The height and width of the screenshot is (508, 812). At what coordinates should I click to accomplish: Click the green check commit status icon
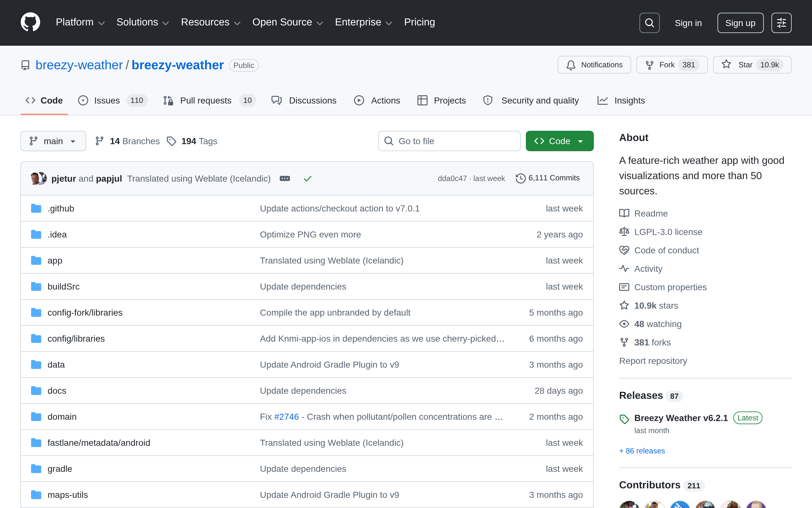click(307, 178)
